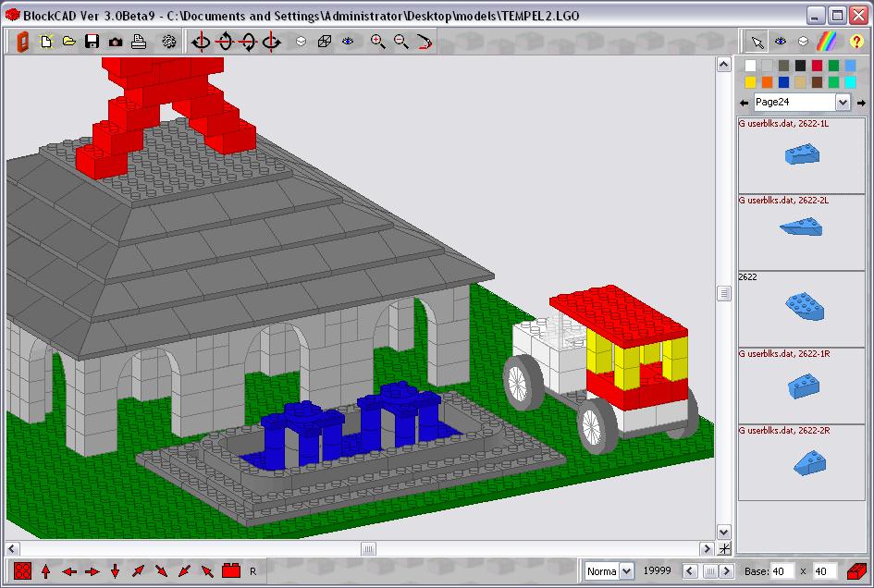Click the fourth rotate view icon
Viewport: 874px width, 588px height.
272,42
